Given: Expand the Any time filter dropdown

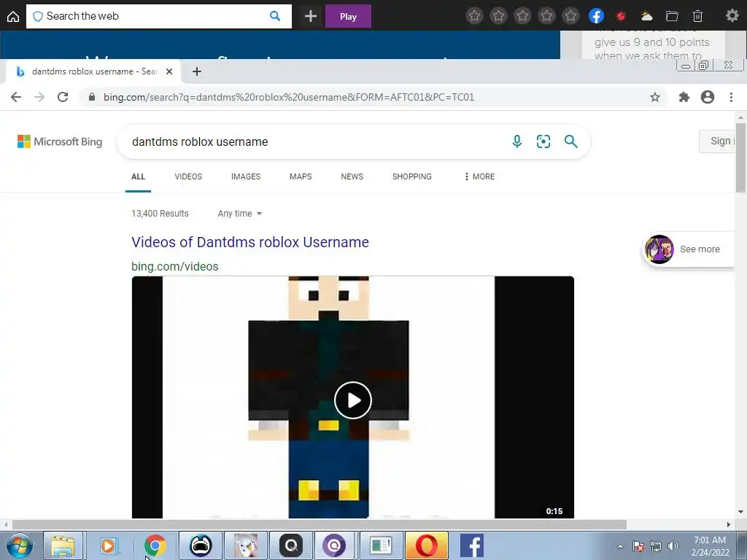Looking at the screenshot, I should (239, 214).
